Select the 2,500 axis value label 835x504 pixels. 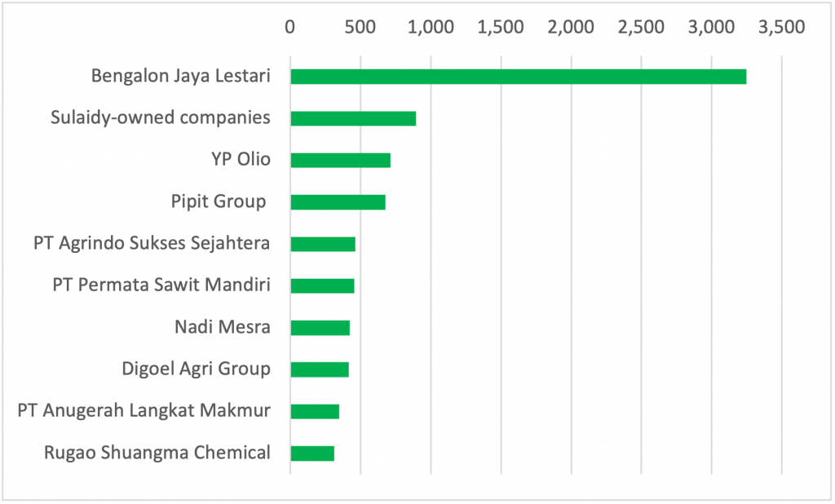point(641,27)
